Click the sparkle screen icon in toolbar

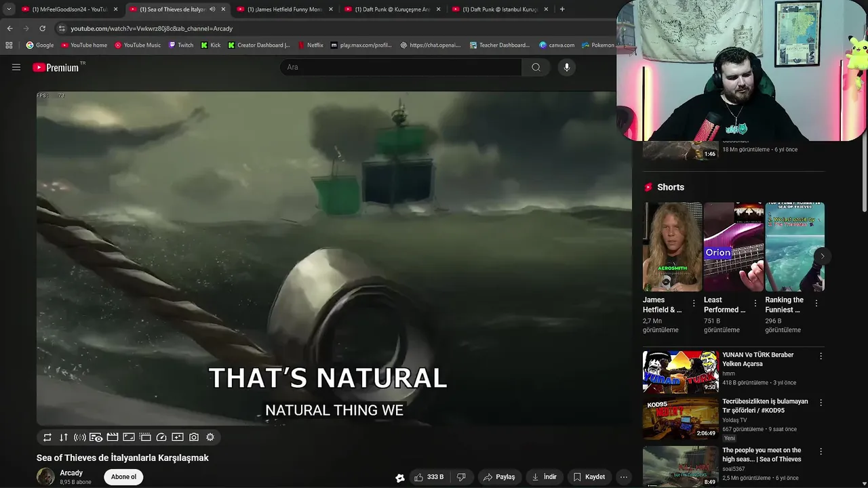[x=178, y=437]
